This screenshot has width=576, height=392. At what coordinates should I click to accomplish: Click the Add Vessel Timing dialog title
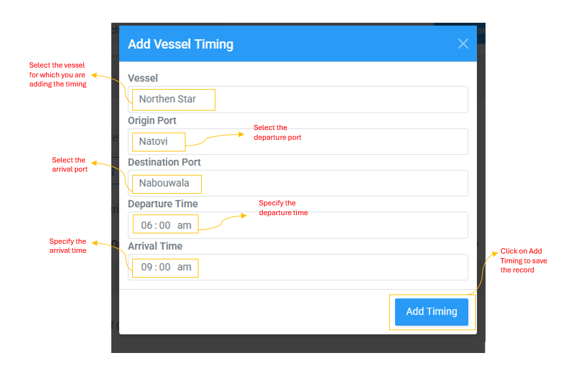click(x=180, y=44)
